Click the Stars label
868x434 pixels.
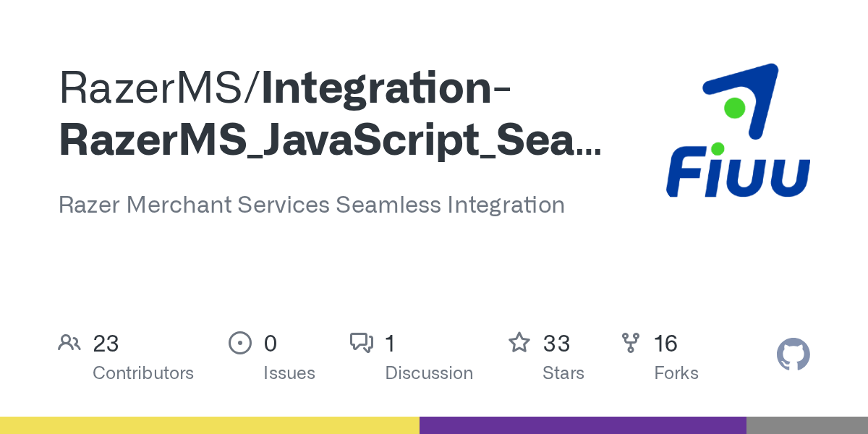pyautogui.click(x=563, y=373)
